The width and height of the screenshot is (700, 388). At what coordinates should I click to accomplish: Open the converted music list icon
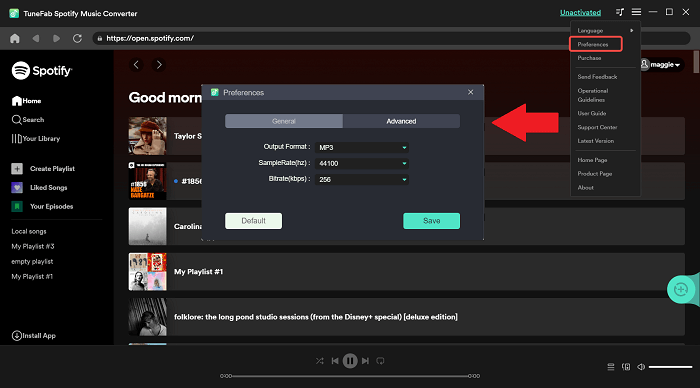[x=620, y=12]
